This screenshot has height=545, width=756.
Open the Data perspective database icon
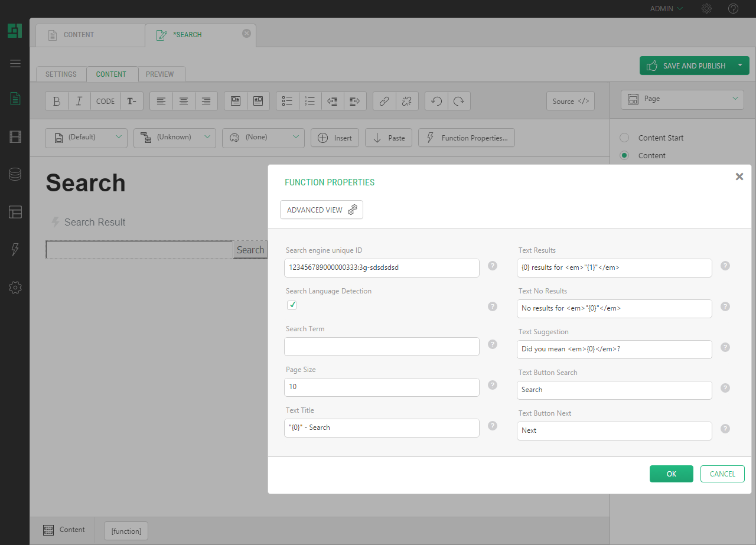tap(15, 174)
